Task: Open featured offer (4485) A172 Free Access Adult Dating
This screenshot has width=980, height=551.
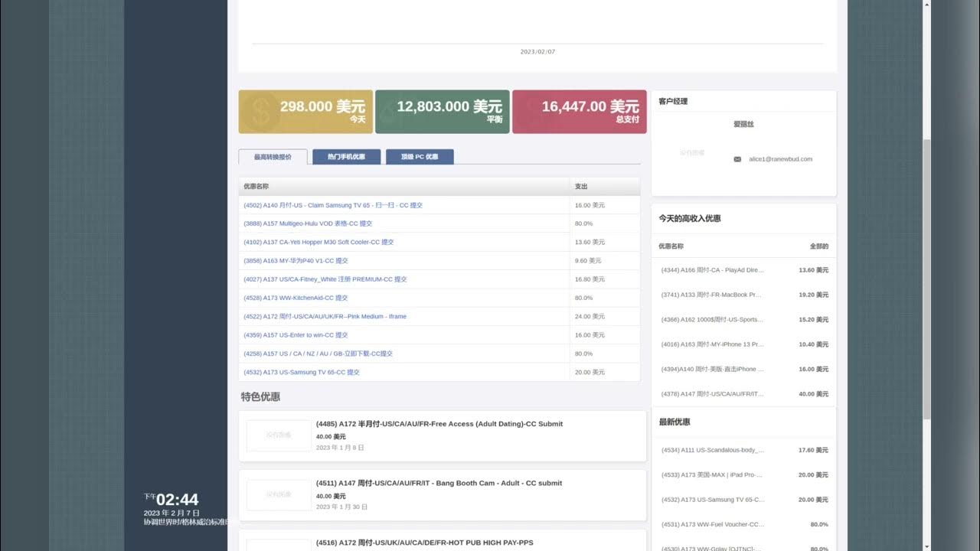Action: 439,424
